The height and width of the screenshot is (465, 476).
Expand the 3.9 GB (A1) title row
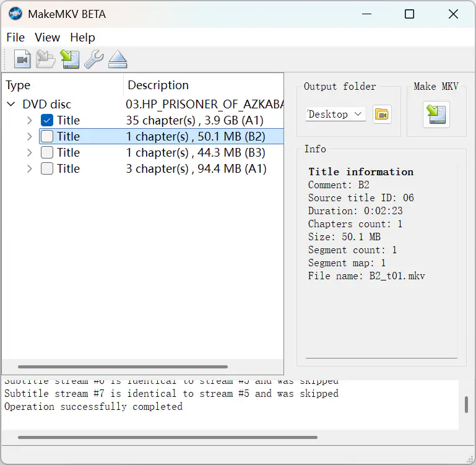coord(30,120)
